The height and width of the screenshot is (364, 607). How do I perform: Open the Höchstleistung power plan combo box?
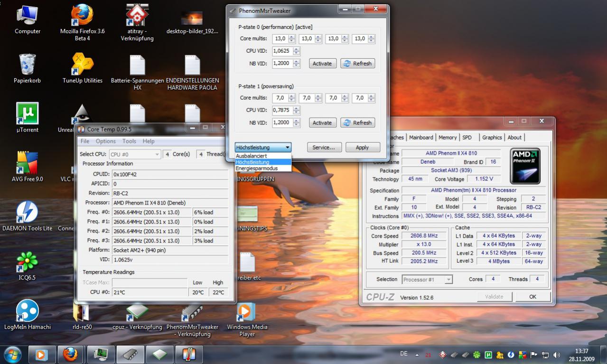[263, 148]
